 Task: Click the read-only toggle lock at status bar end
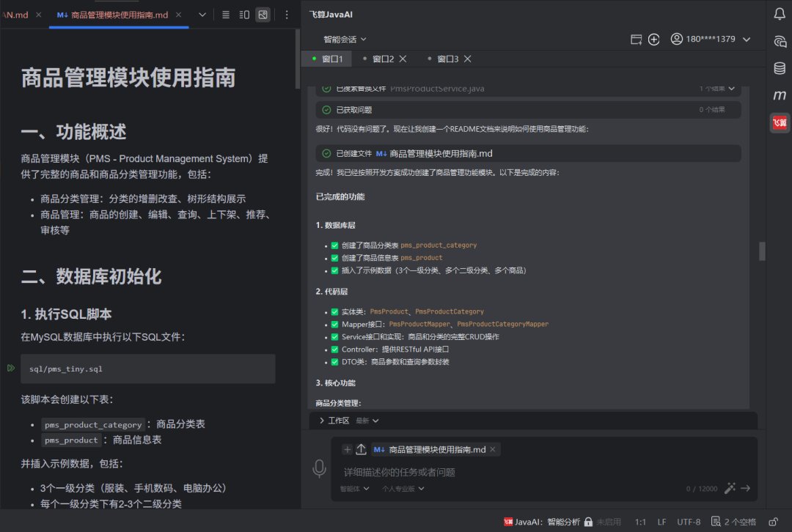pyautogui.click(x=773, y=522)
